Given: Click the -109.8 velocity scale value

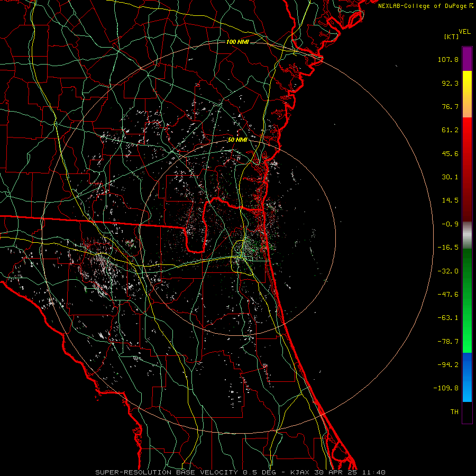Looking at the screenshot, I should [446, 388].
